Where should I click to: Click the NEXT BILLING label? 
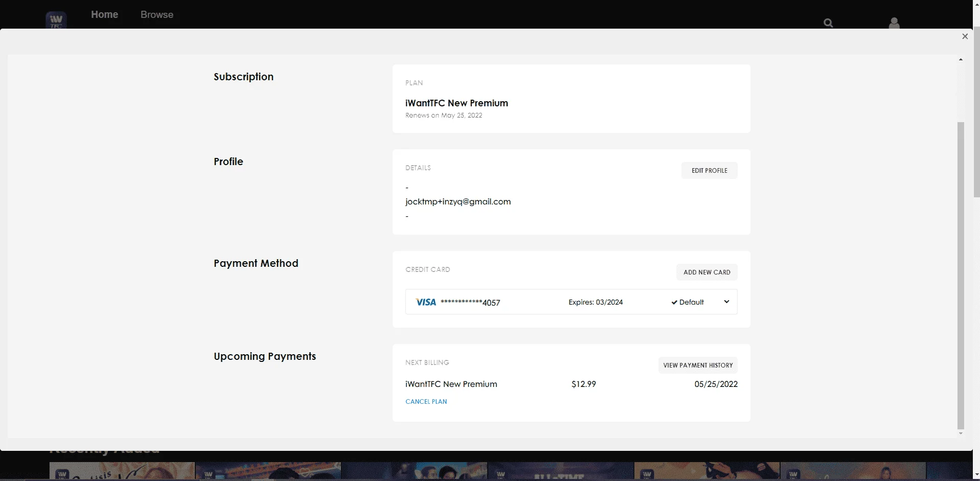427,362
